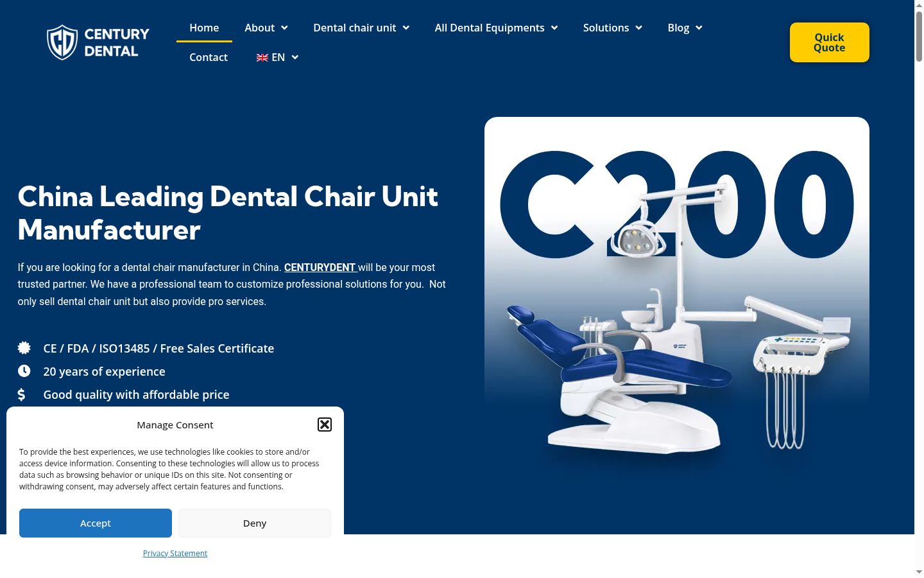Image resolution: width=924 pixels, height=578 pixels.
Task: Expand the Solutions menu chevron
Action: tap(639, 28)
